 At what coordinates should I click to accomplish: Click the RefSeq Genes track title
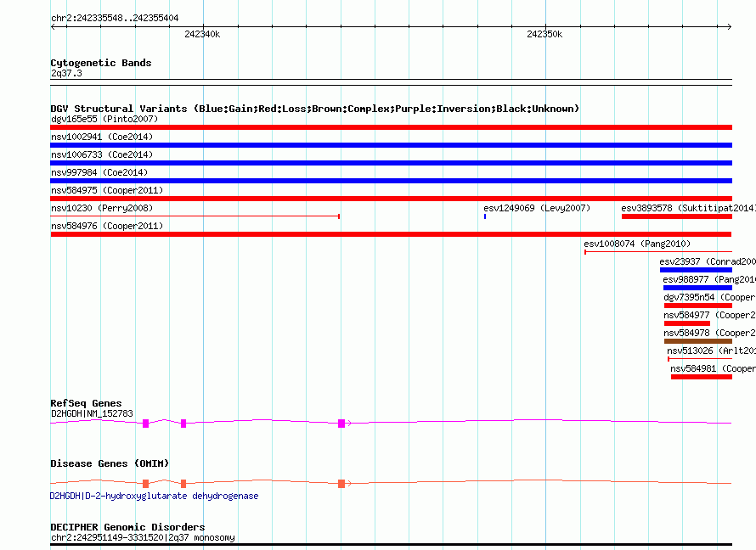pos(86,403)
